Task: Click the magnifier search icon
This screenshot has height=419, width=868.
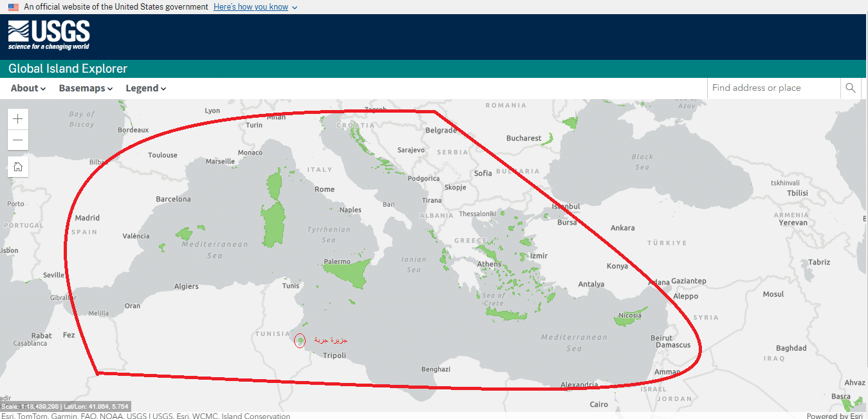Action: point(850,88)
